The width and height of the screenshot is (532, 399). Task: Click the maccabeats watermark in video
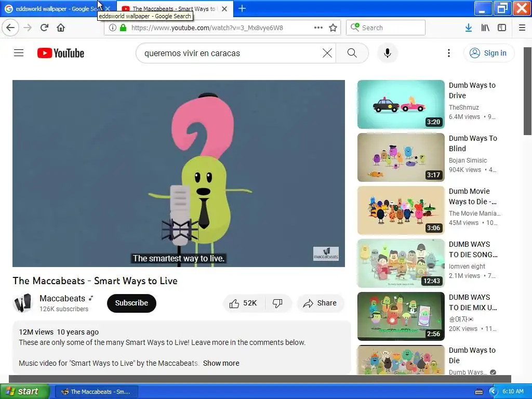click(326, 254)
